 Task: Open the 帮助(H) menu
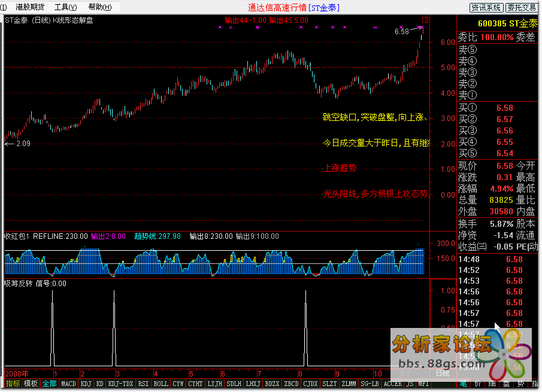click(x=100, y=7)
